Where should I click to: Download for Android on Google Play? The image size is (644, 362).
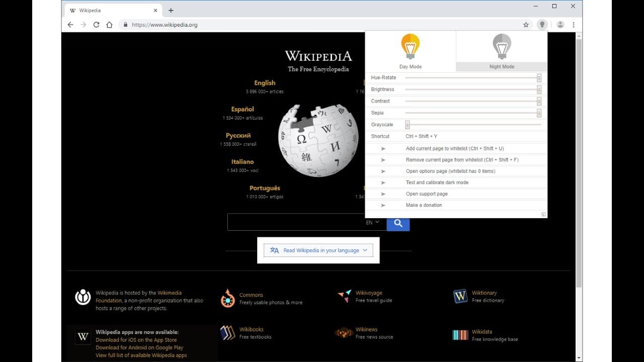(139, 347)
